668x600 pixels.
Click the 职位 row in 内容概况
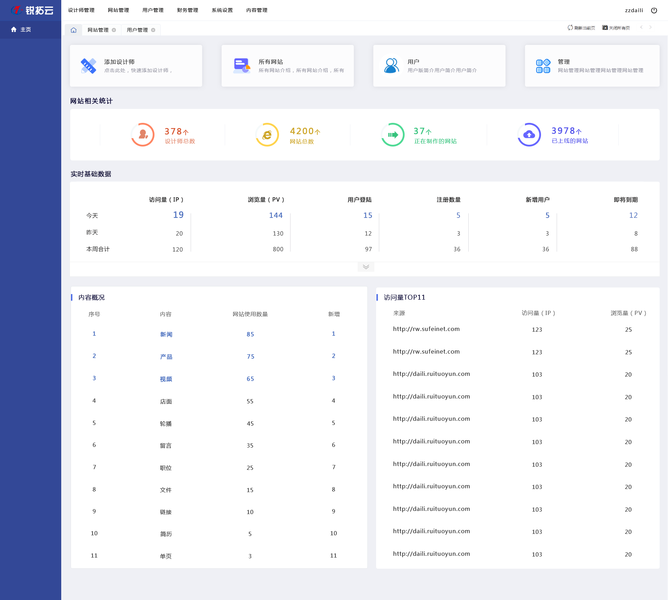[219, 467]
